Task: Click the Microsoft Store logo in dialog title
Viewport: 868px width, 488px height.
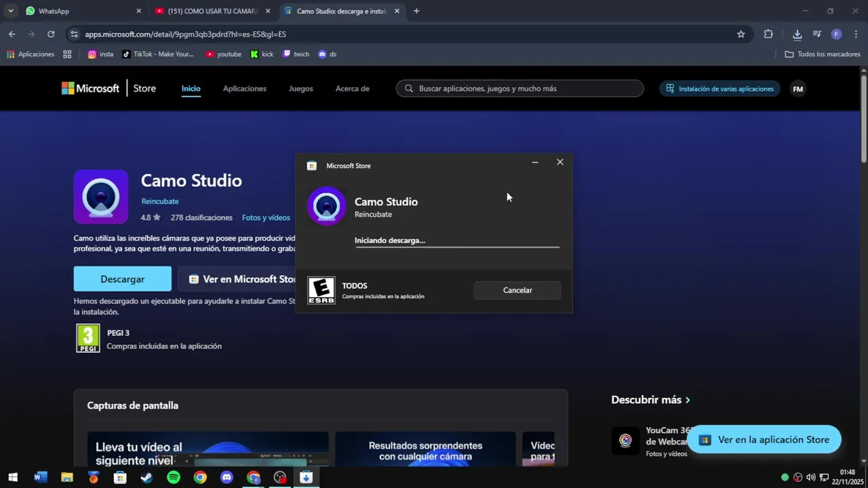Action: pyautogui.click(x=312, y=165)
